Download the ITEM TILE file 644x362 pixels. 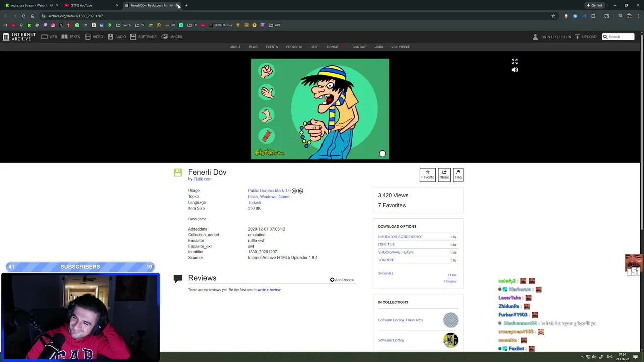[386, 245]
